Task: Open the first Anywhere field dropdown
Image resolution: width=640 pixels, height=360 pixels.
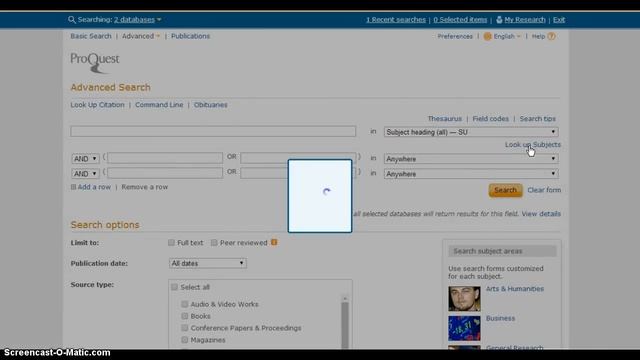Action: point(471,159)
